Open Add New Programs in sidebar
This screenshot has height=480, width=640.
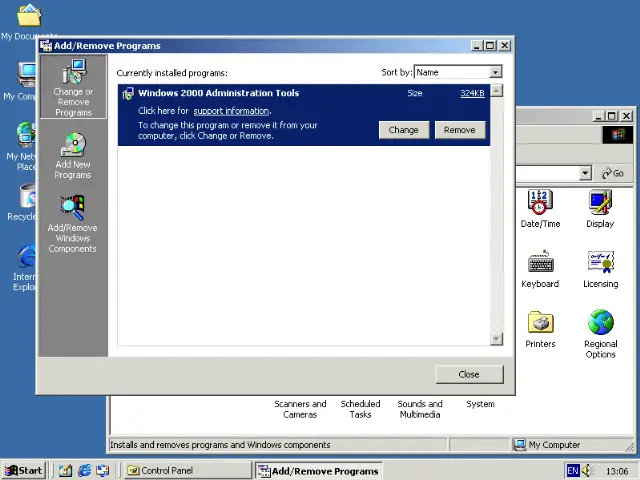point(73,156)
